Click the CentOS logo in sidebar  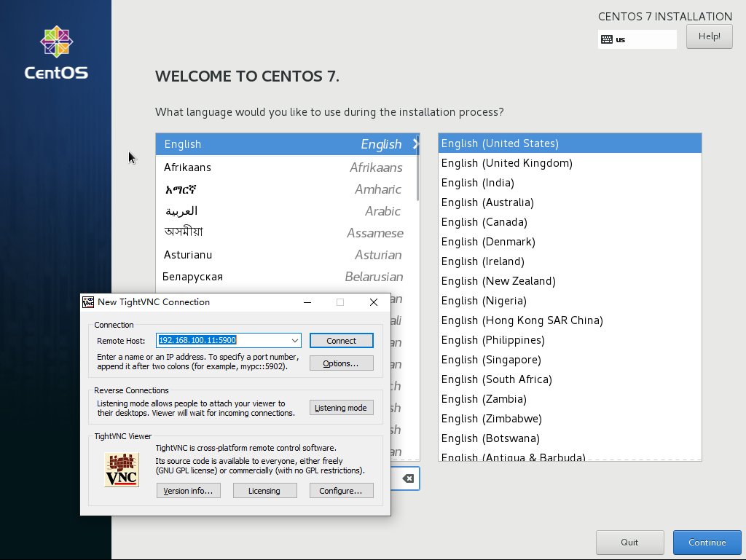(x=56, y=52)
